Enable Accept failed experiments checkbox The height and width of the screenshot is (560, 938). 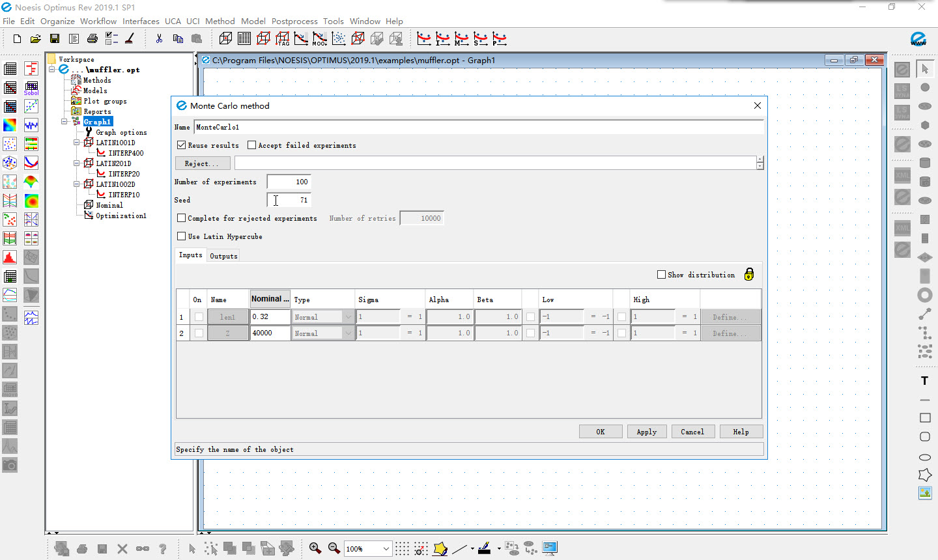click(251, 145)
